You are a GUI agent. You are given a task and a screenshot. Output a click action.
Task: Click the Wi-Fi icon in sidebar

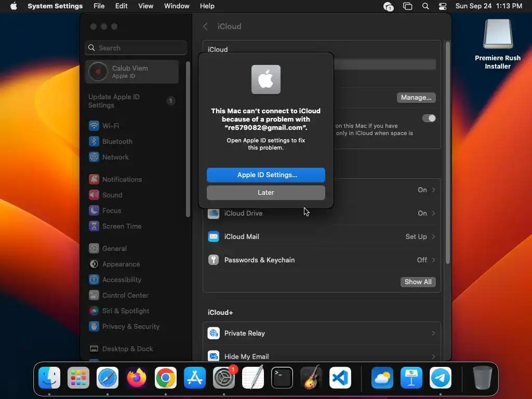click(94, 126)
